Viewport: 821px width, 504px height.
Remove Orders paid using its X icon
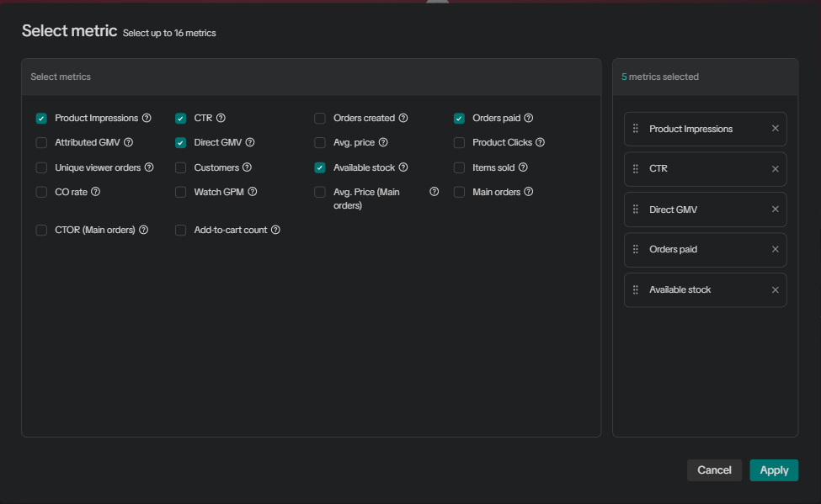(x=776, y=250)
